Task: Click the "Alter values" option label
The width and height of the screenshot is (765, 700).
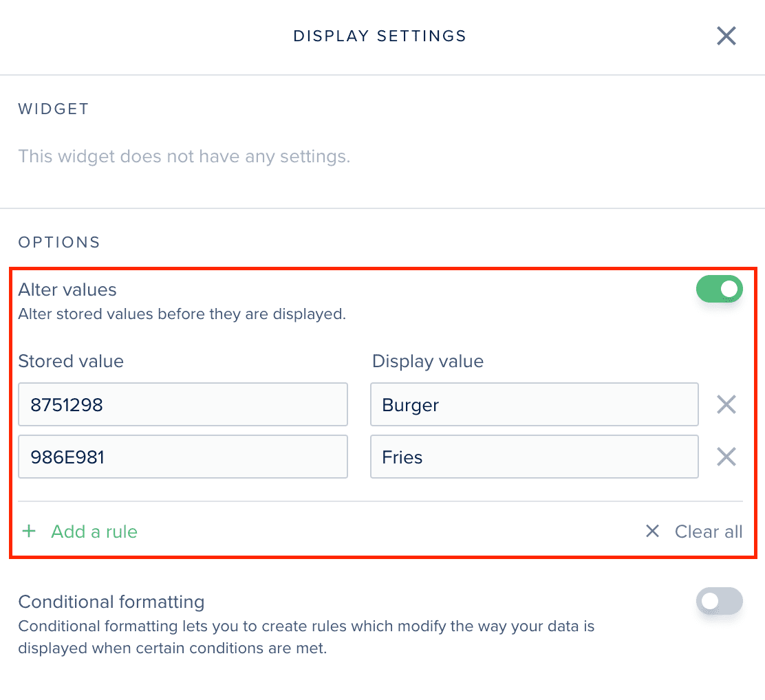Action: pyautogui.click(x=67, y=289)
